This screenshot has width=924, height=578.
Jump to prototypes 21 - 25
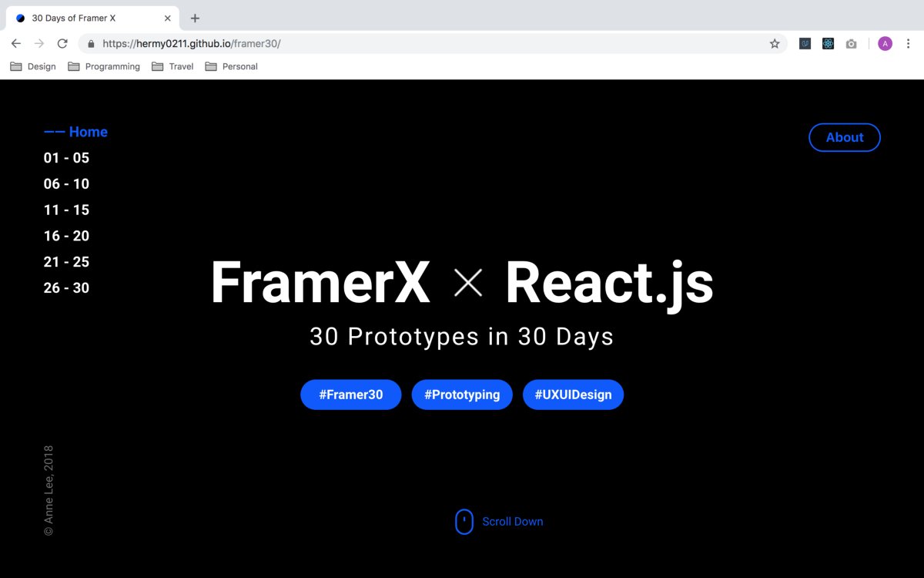point(66,262)
